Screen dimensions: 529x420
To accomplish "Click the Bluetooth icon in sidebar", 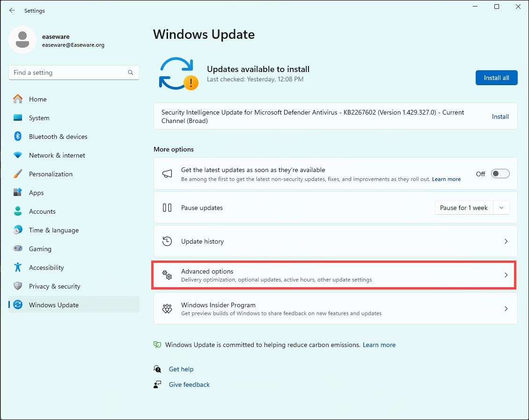I will [18, 136].
